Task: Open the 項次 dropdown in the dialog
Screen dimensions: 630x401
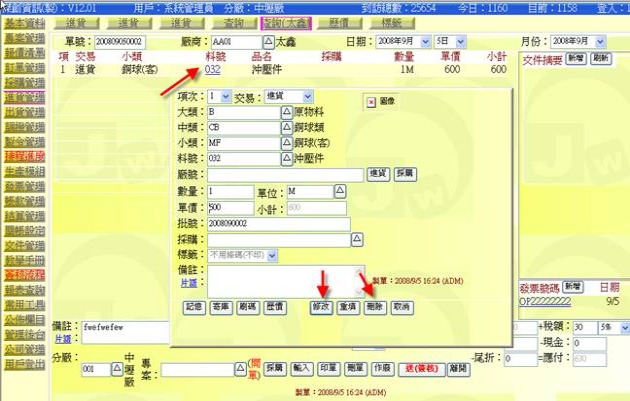Action: pos(225,97)
